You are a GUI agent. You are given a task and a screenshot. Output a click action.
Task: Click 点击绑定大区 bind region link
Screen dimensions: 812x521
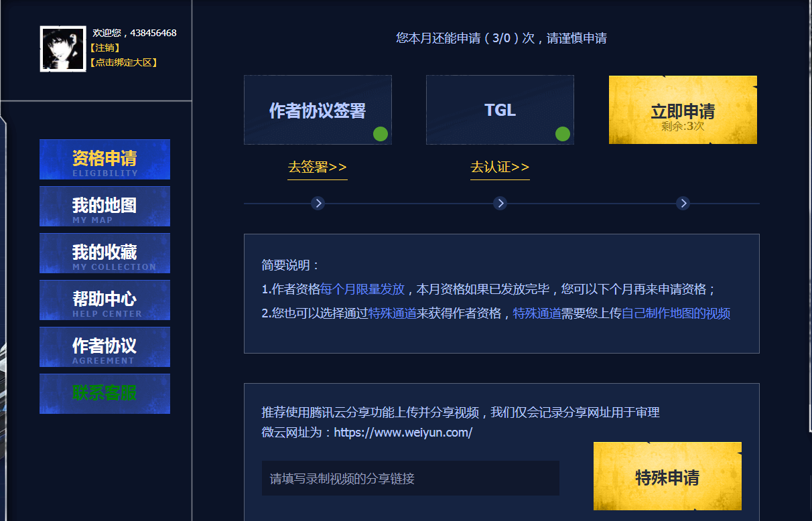pyautogui.click(x=123, y=62)
